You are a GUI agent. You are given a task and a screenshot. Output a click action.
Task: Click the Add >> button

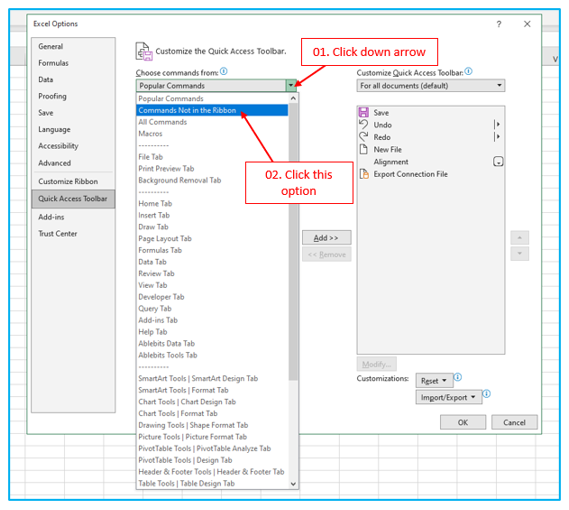tap(327, 238)
